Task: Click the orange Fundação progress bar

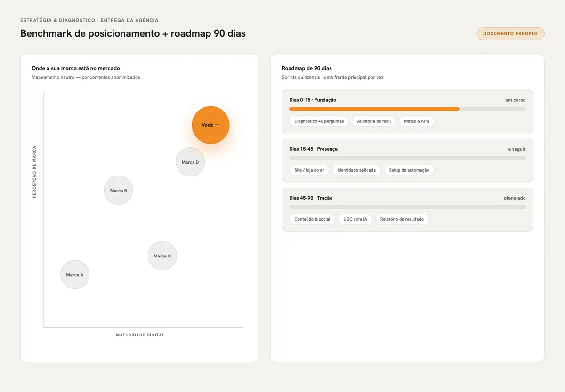Action: tap(374, 109)
